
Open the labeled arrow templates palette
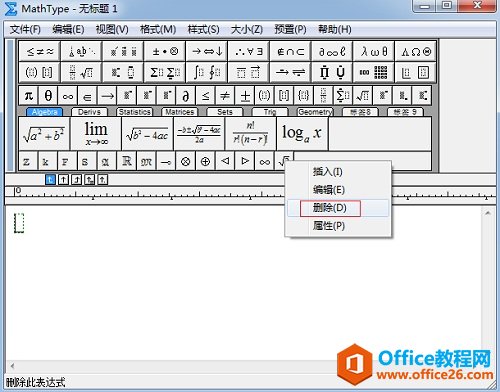[x=290, y=72]
